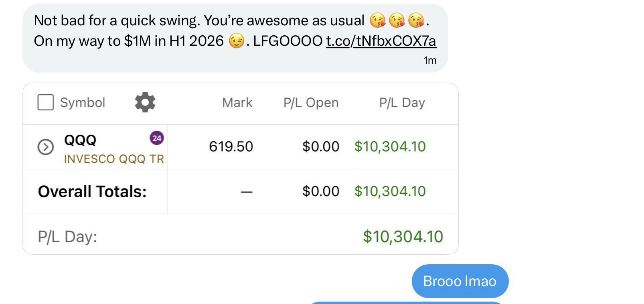Click the first kissing face emoji
The height and width of the screenshot is (304, 644).
click(x=377, y=20)
